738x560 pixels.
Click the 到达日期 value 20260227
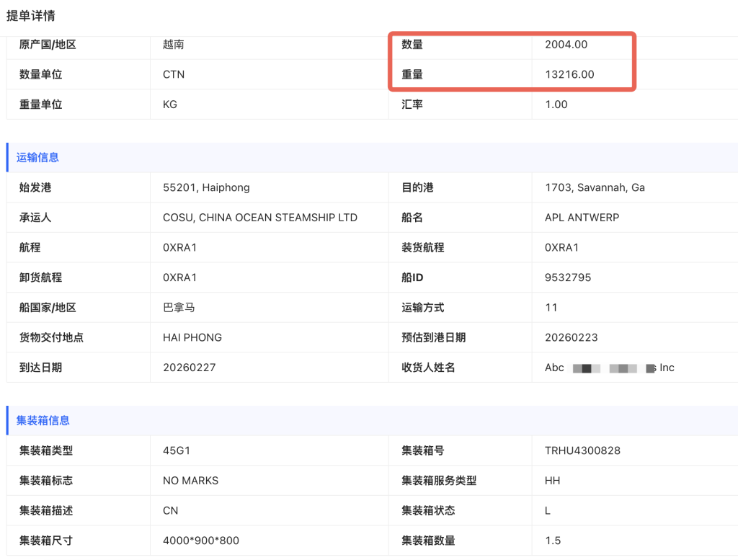190,368
